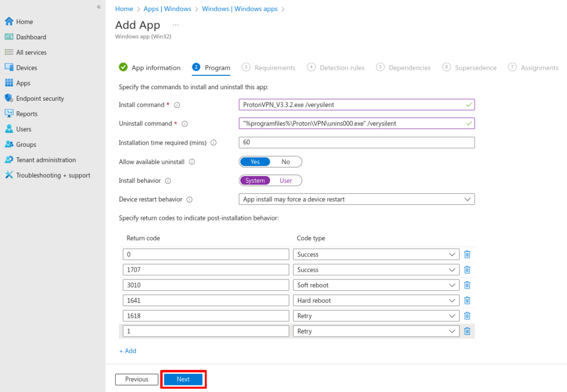This screenshot has width=567, height=392.
Task: Open Device restart behavior dropdown
Action: [357, 199]
